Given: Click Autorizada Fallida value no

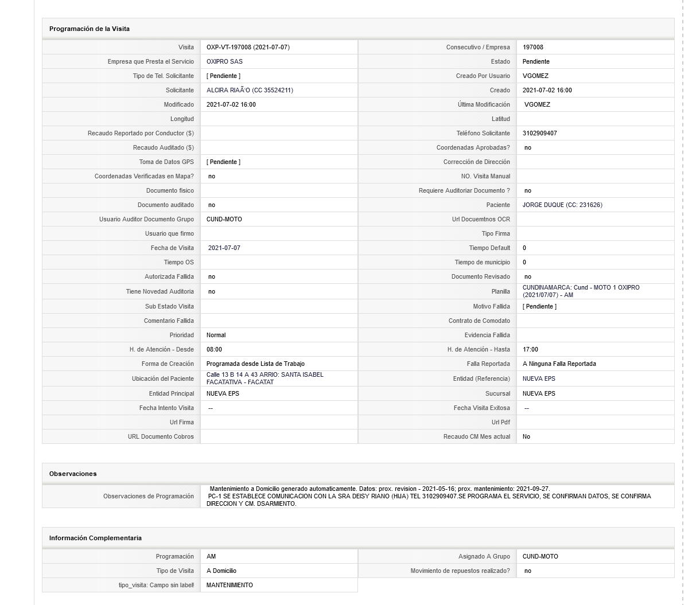Looking at the screenshot, I should tap(212, 276).
